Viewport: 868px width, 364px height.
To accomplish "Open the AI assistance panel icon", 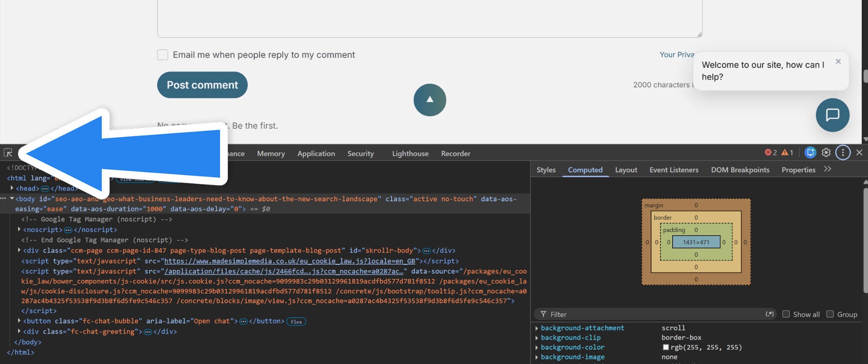I will pos(810,153).
